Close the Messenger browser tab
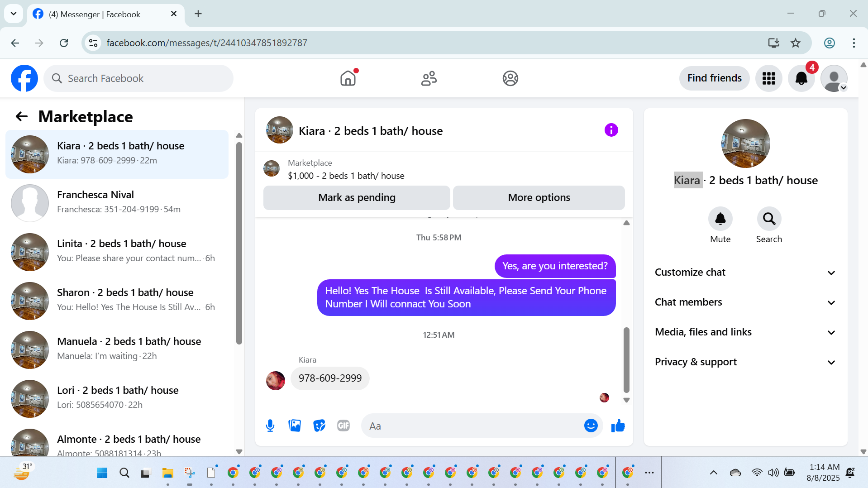 174,14
